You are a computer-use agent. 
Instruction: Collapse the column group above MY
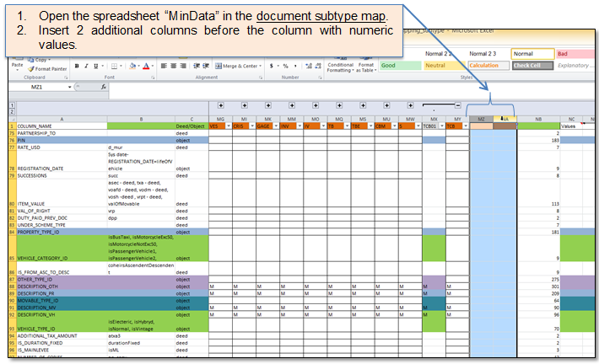456,105
